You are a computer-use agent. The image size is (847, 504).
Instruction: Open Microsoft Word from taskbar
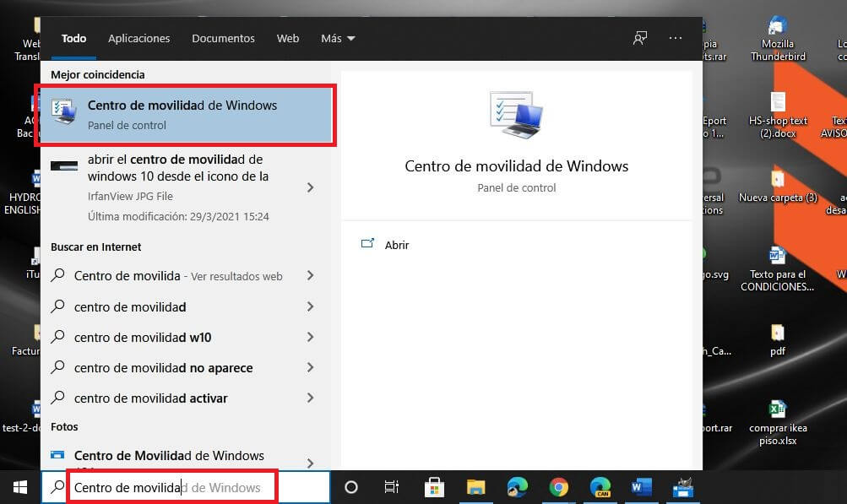point(641,487)
